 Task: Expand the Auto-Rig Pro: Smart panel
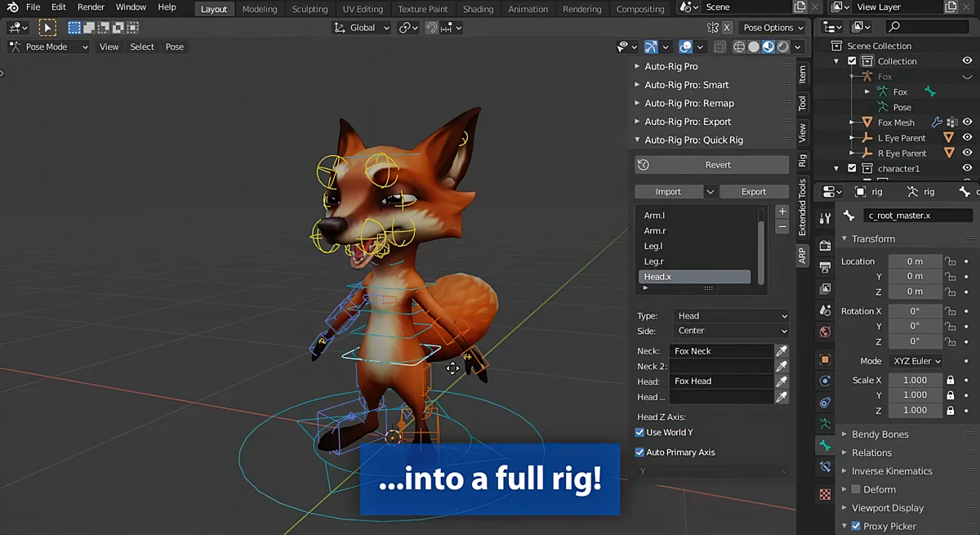[x=686, y=85]
